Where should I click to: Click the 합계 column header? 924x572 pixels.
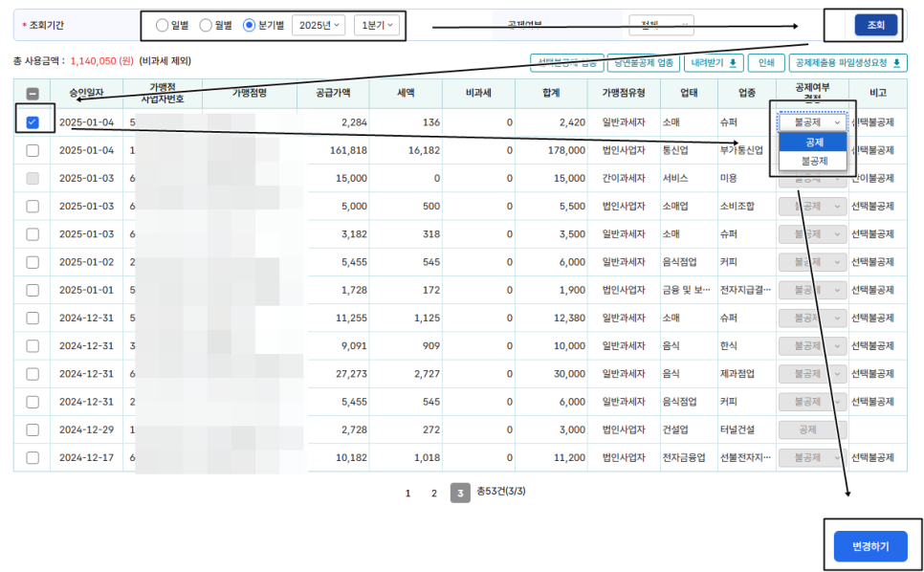(551, 94)
